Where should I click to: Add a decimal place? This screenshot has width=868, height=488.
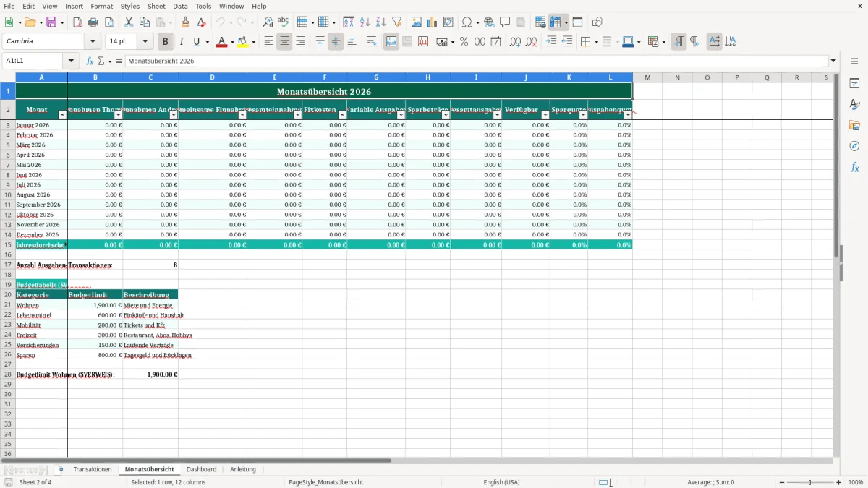516,42
